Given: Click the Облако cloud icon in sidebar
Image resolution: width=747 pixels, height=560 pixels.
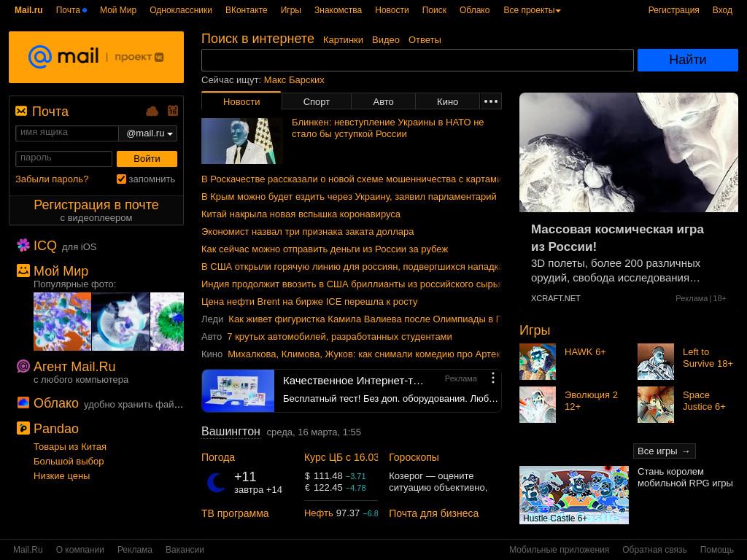Looking at the screenshot, I should pos(23,402).
